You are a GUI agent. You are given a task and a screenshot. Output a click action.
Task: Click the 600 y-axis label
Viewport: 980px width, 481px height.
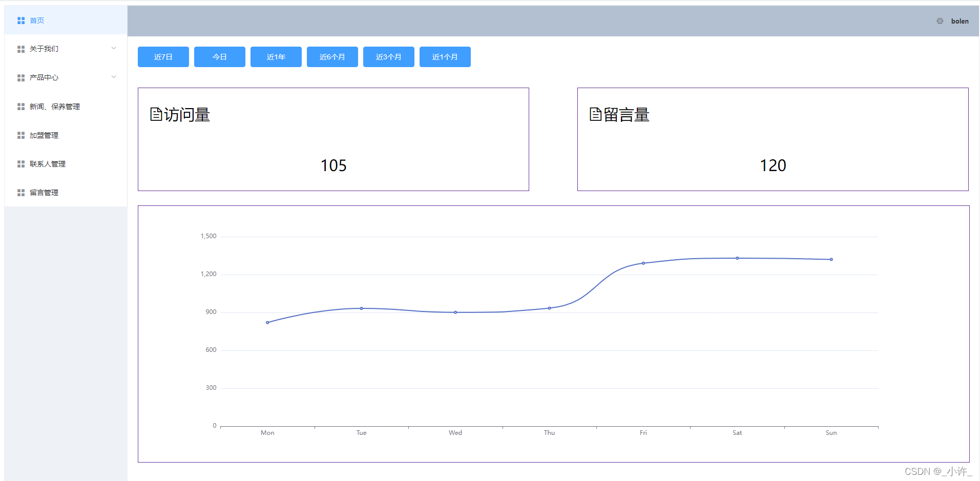tap(211, 350)
